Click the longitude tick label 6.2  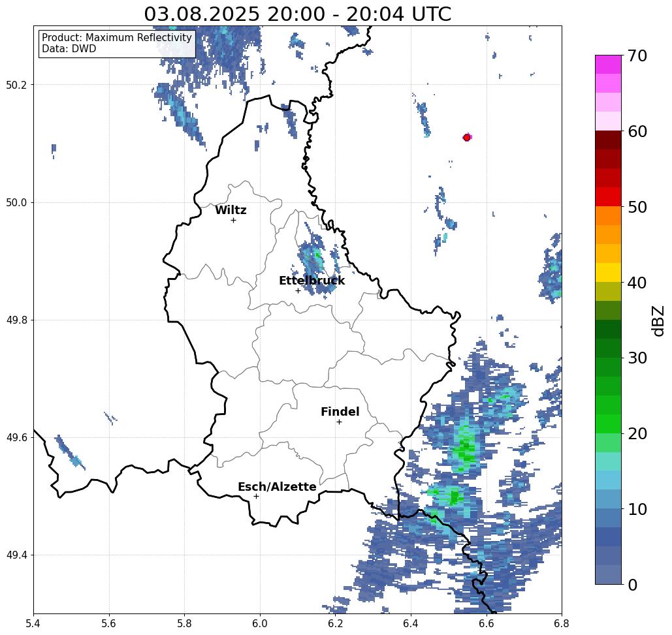point(336,623)
